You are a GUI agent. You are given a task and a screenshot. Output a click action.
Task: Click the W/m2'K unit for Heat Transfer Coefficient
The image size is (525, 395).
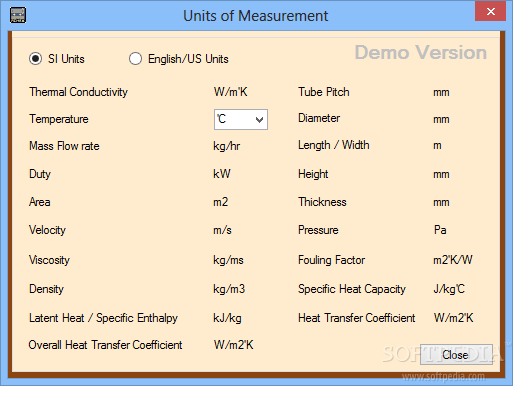click(x=453, y=318)
